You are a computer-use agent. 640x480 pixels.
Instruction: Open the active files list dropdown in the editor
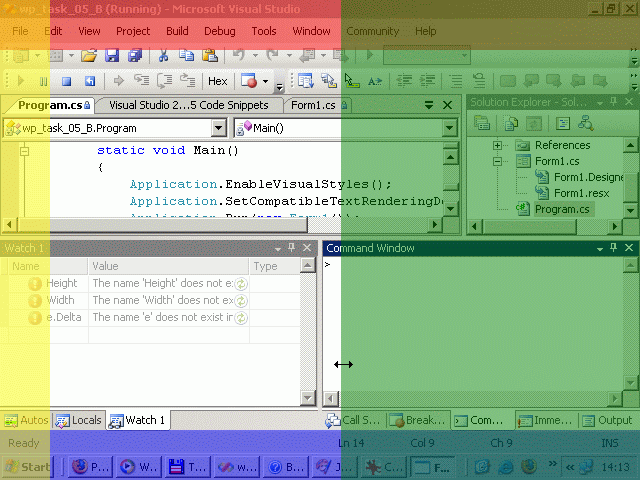click(x=429, y=105)
